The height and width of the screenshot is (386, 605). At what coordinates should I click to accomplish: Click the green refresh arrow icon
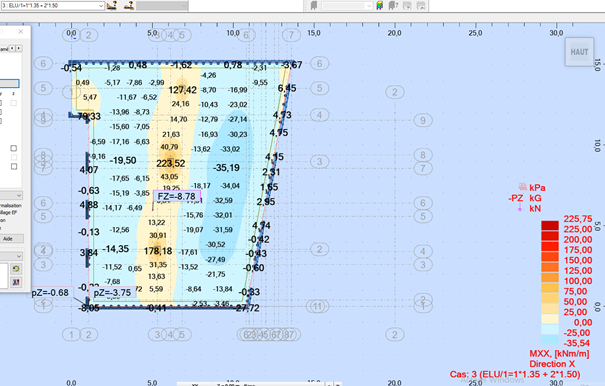[16, 268]
